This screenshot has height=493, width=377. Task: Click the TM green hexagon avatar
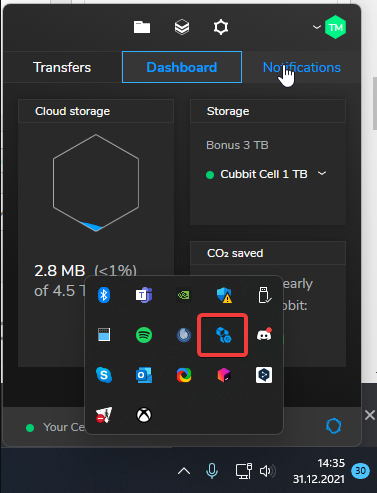pyautogui.click(x=335, y=27)
